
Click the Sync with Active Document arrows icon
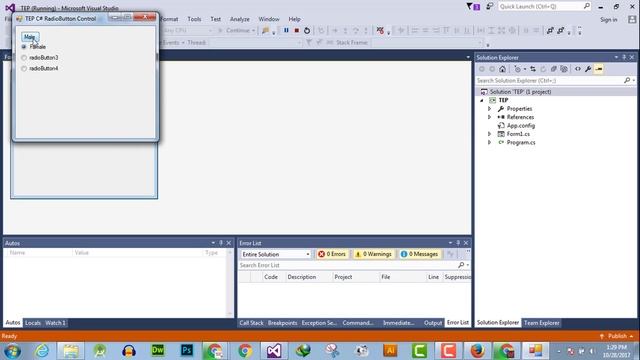coord(533,69)
